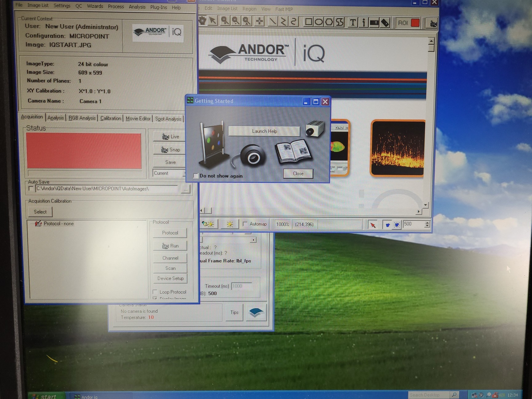Image resolution: width=532 pixels, height=399 pixels.
Task: Select the rectangle region tool
Action: tap(308, 22)
